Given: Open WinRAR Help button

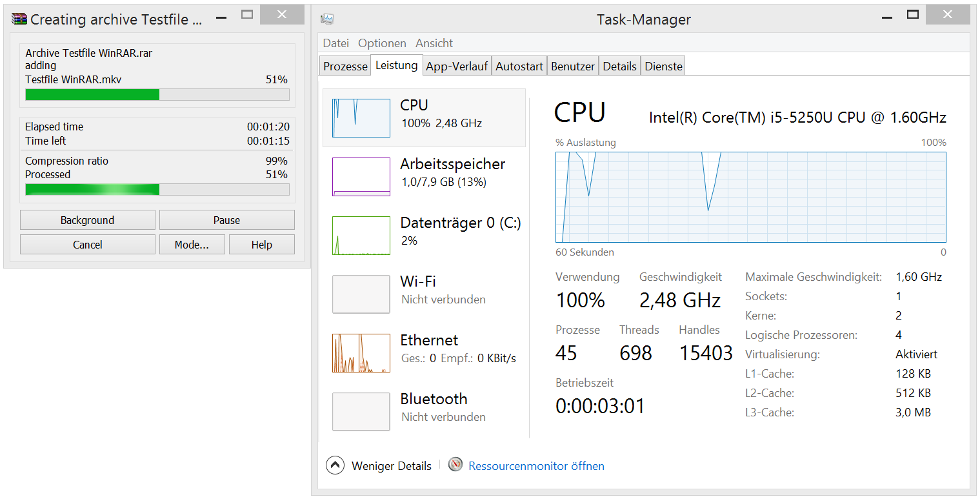Looking at the screenshot, I should [262, 245].
